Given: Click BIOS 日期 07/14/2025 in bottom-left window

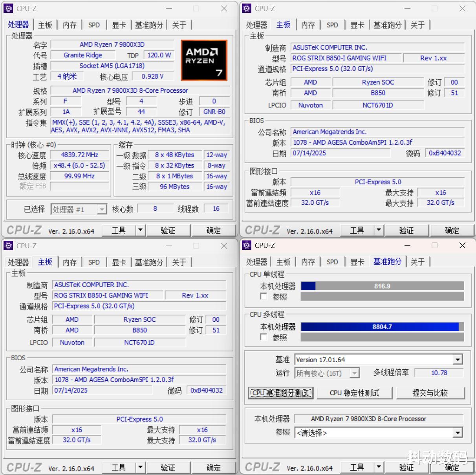Looking at the screenshot, I should point(102,390).
